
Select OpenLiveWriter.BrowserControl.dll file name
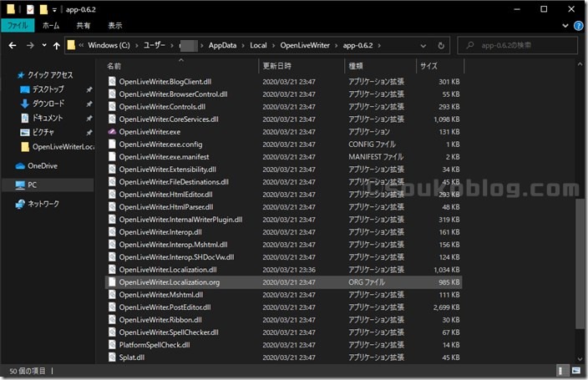point(173,94)
